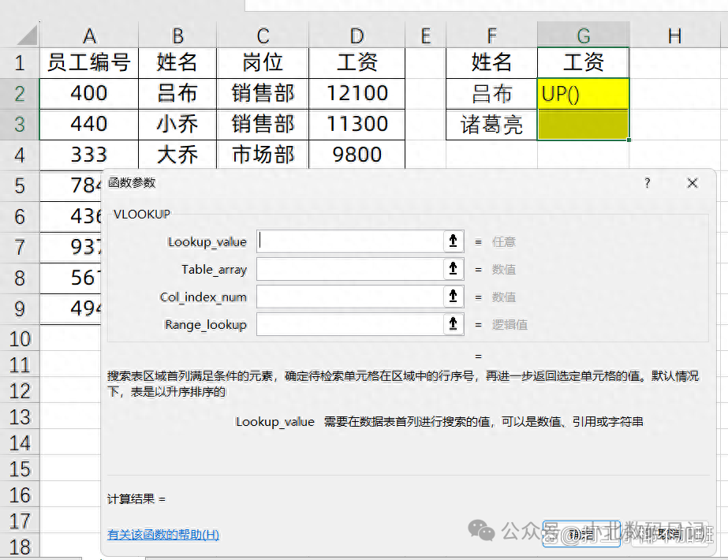Click the row 10 header
Viewport: 728px width, 560px height.
(20, 338)
